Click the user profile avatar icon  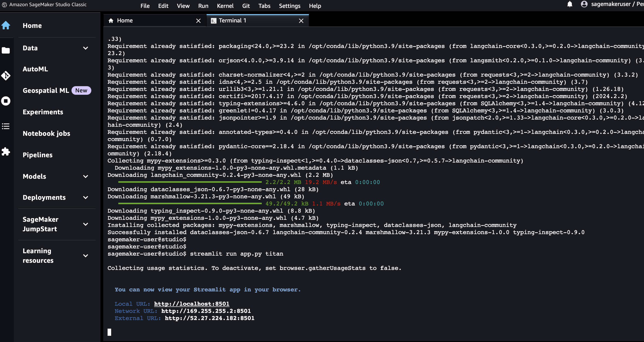click(x=584, y=4)
